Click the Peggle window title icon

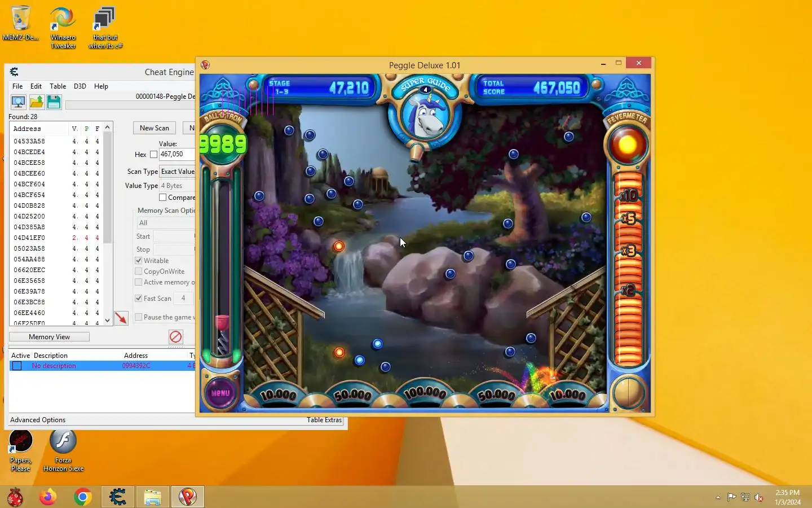tap(205, 65)
